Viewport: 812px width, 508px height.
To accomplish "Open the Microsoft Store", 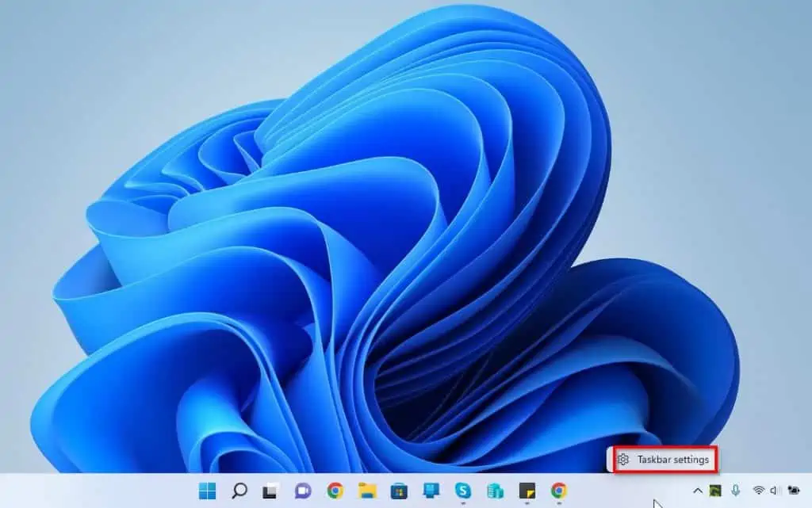I will click(399, 490).
